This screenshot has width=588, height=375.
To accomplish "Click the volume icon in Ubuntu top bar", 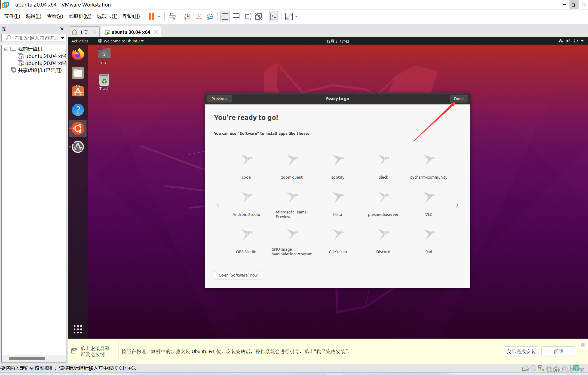I will [568, 41].
